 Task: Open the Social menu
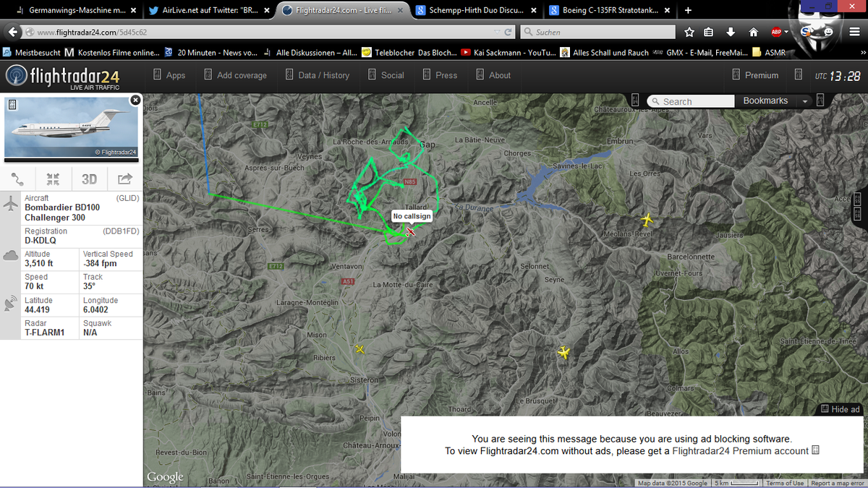click(x=386, y=75)
